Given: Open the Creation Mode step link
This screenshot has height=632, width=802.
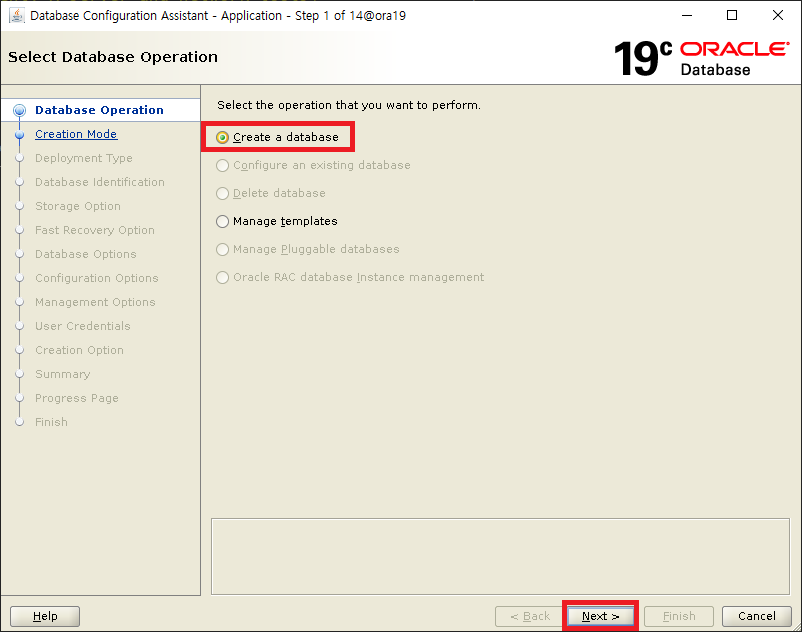Looking at the screenshot, I should point(76,134).
